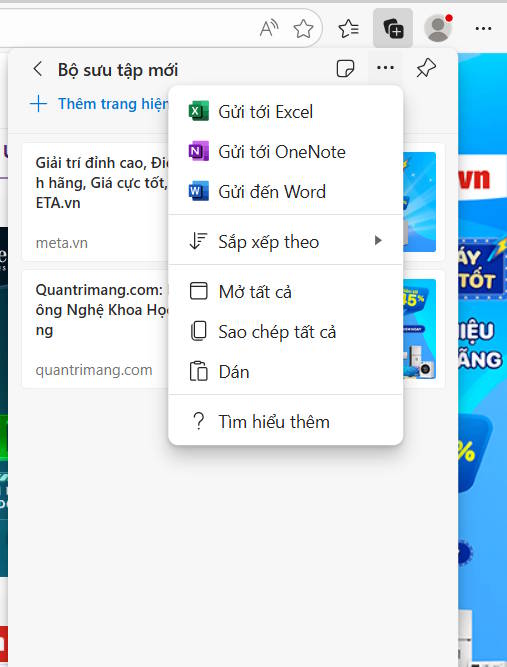Viewport: 507px width, 667px height.
Task: Click the meta.vn domain text
Action: click(62, 243)
